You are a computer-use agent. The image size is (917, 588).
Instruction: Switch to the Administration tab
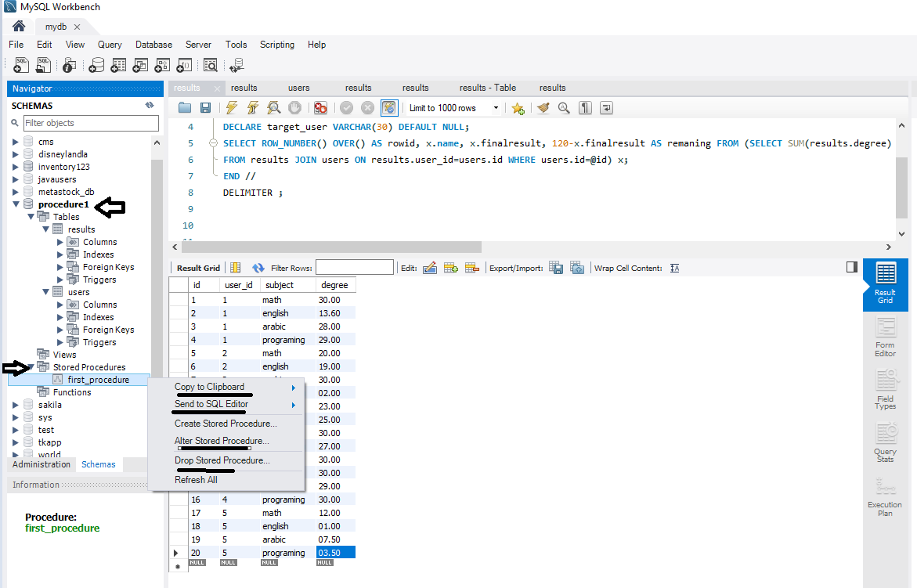(x=41, y=464)
